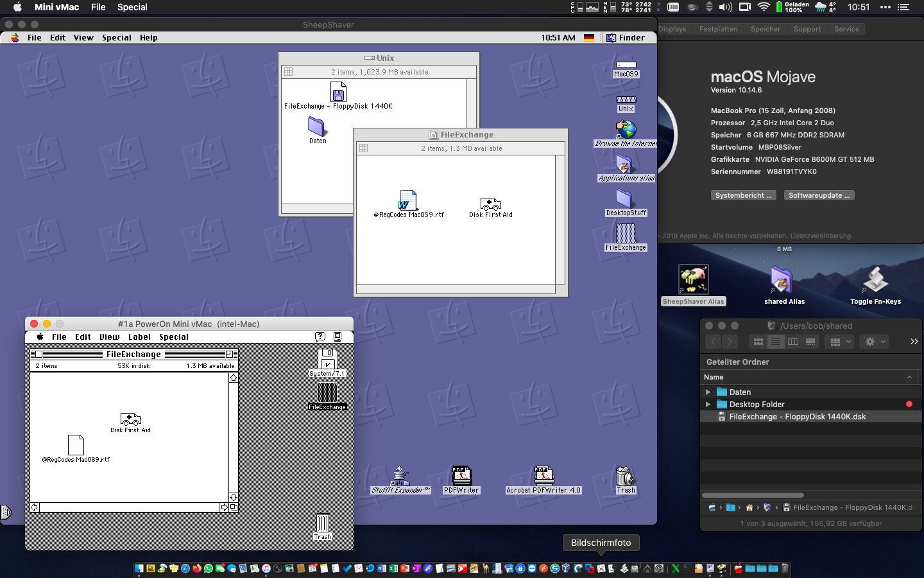Select the Daten folder in Unix window
The width and height of the screenshot is (924, 578).
tap(317, 126)
